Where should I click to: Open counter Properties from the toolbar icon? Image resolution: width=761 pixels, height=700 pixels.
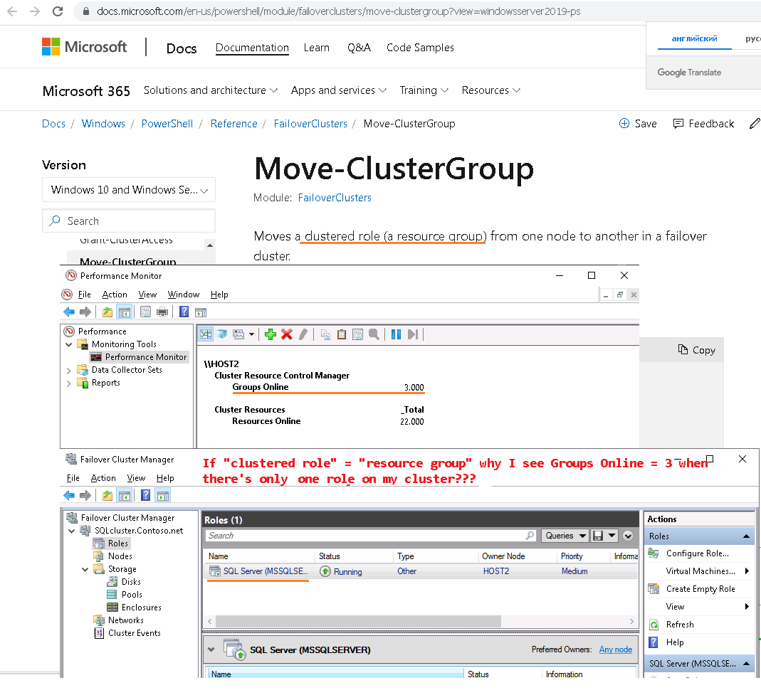pos(358,334)
